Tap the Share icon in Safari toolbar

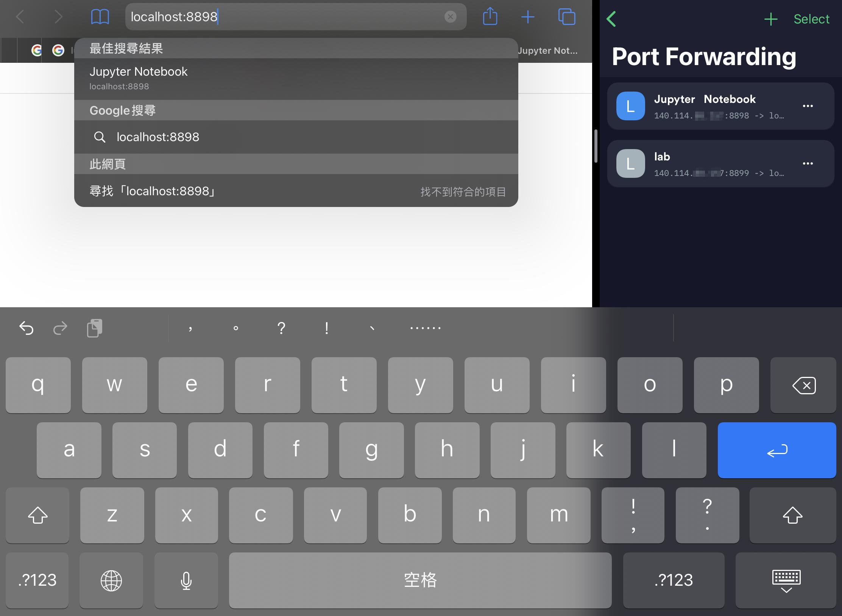(490, 17)
